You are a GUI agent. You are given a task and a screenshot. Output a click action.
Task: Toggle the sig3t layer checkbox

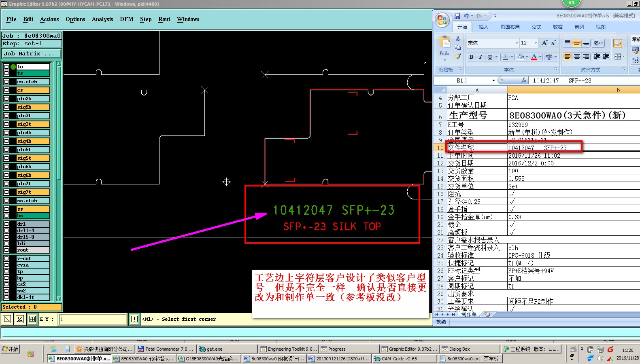(x=6, y=124)
